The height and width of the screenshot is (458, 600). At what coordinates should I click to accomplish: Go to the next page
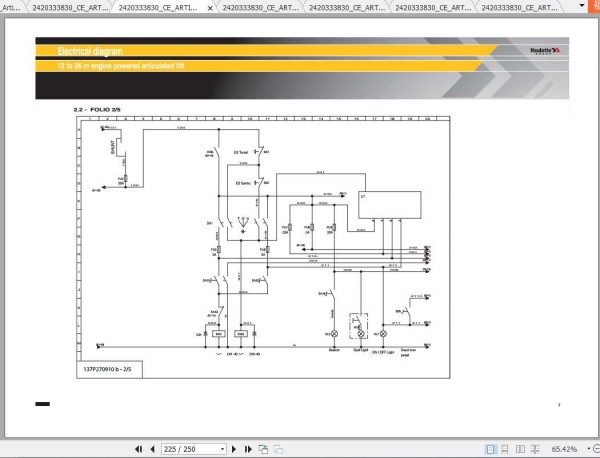[234, 449]
